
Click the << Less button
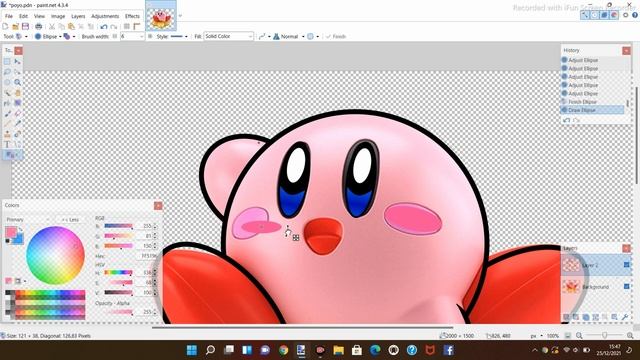click(71, 220)
